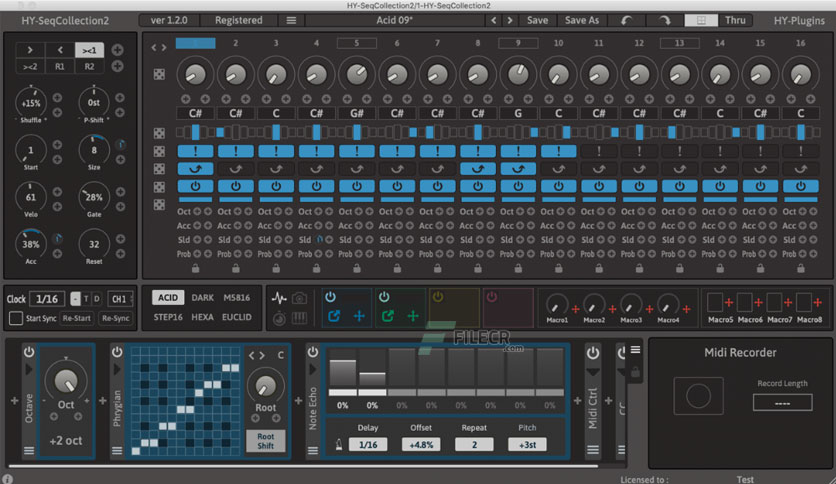Click the redo arrow in top bar
The height and width of the screenshot is (484, 836).
pyautogui.click(x=664, y=20)
